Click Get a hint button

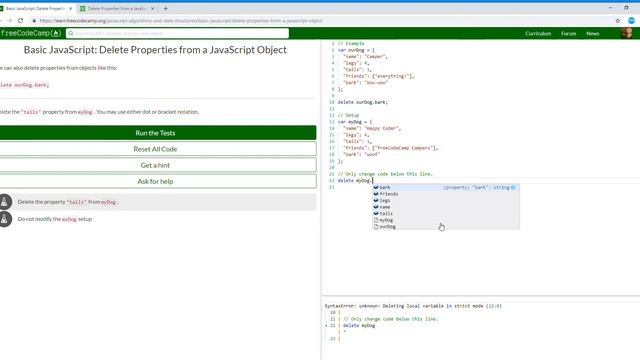coord(158,165)
